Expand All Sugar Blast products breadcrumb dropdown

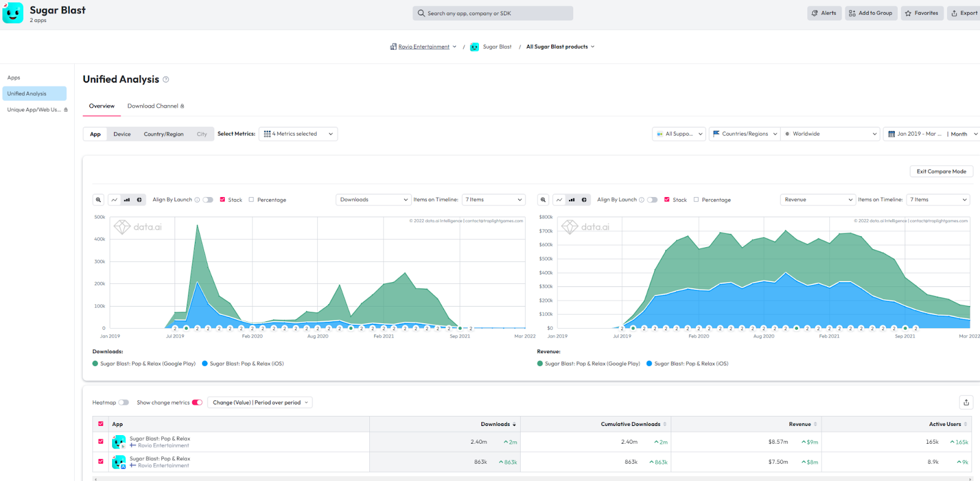click(560, 47)
